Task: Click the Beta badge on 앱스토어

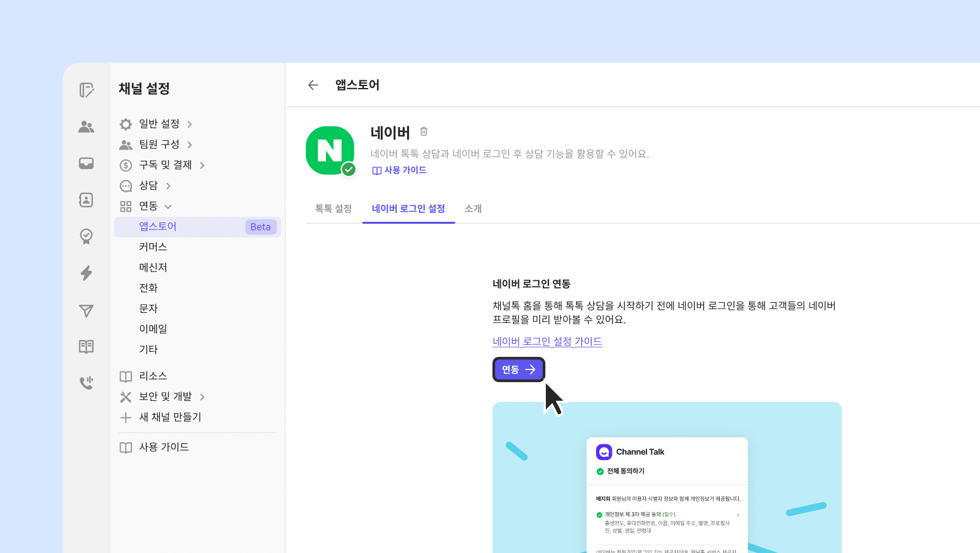Action: coord(261,227)
